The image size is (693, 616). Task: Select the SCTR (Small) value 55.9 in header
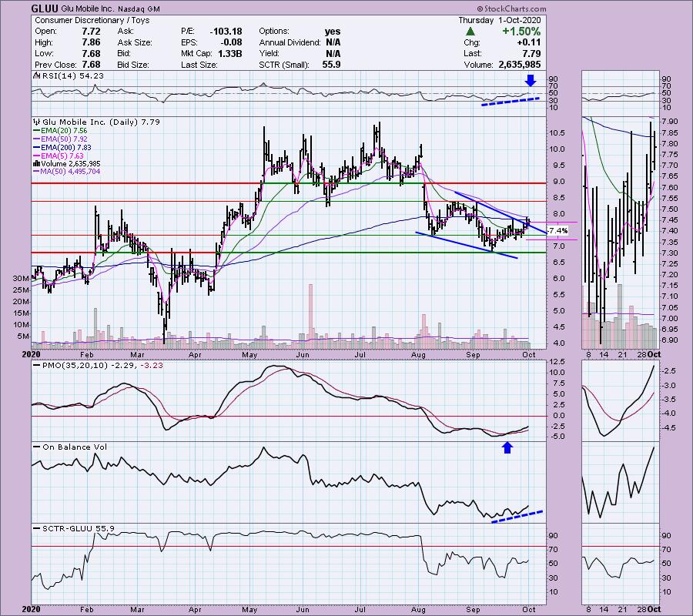[331, 65]
